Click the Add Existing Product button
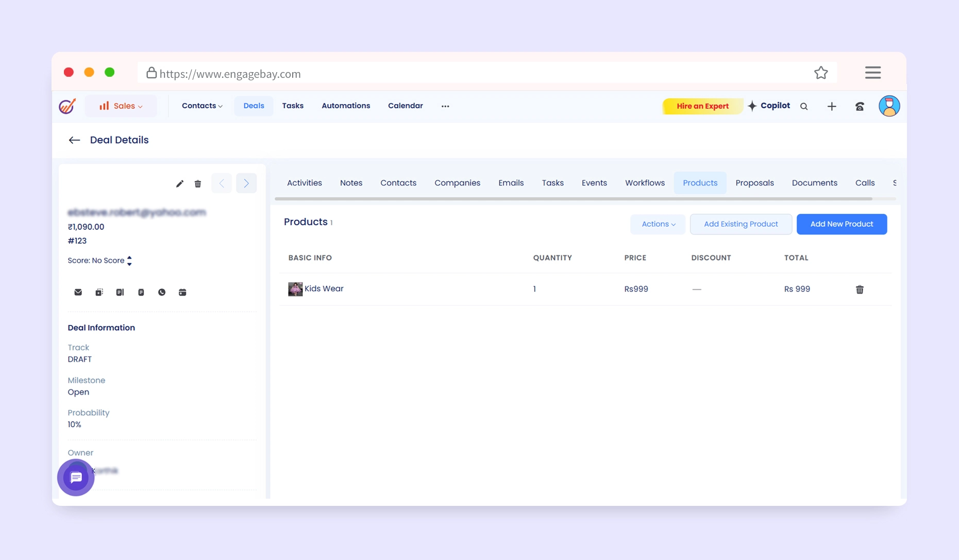959x560 pixels. click(x=741, y=224)
